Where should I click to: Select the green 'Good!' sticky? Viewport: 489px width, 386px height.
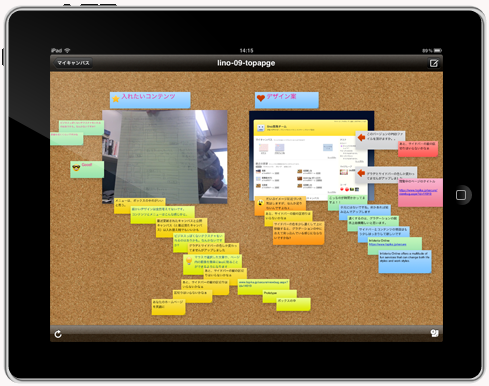(87, 169)
